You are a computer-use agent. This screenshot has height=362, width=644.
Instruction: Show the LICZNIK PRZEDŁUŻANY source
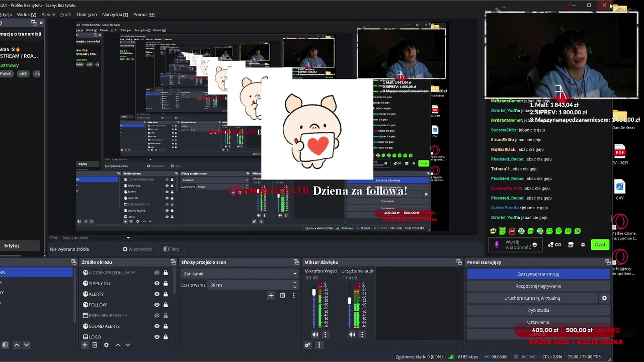[157, 273]
